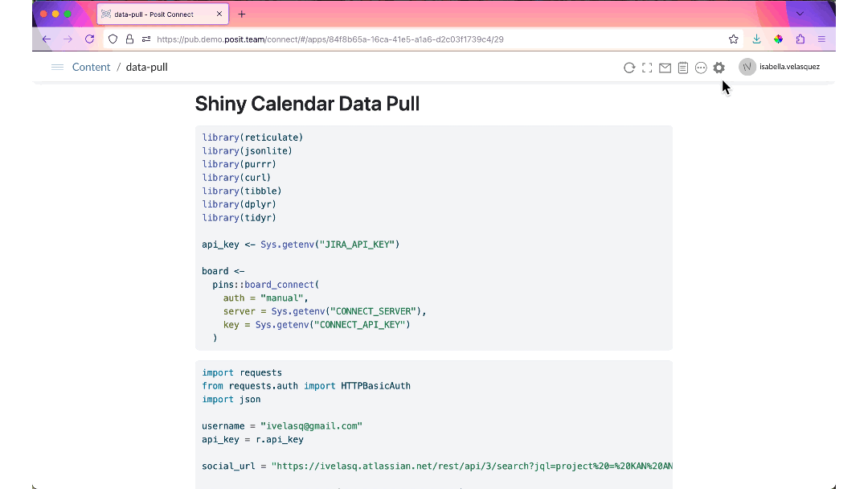Screen dimensions: 868x489
Task: Click the colorful pinwheel extension icon
Action: click(x=778, y=39)
